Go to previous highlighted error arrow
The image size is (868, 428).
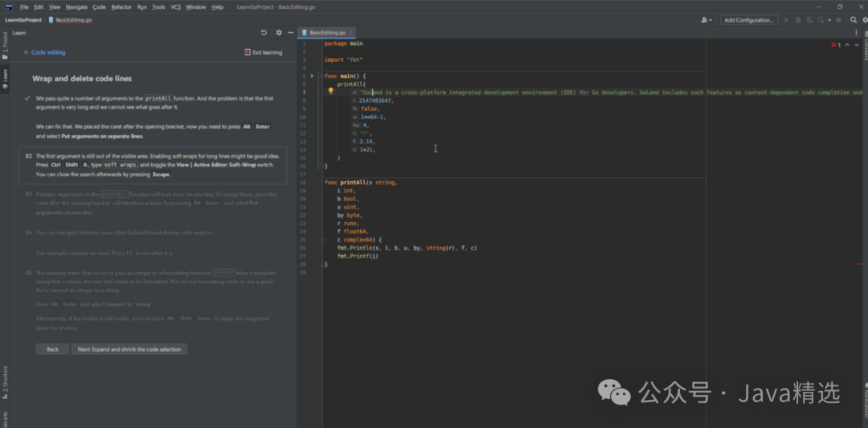point(848,45)
